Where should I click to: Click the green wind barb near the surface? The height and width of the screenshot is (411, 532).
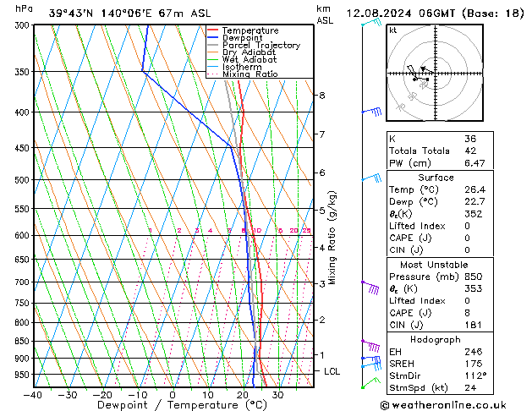pyautogui.click(x=369, y=383)
